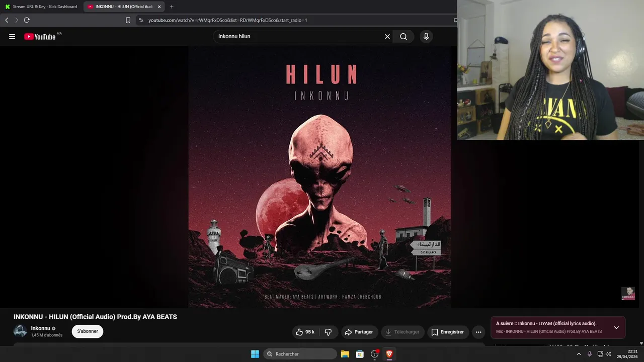
Task: Go back with browser back arrow
Action: 7,20
